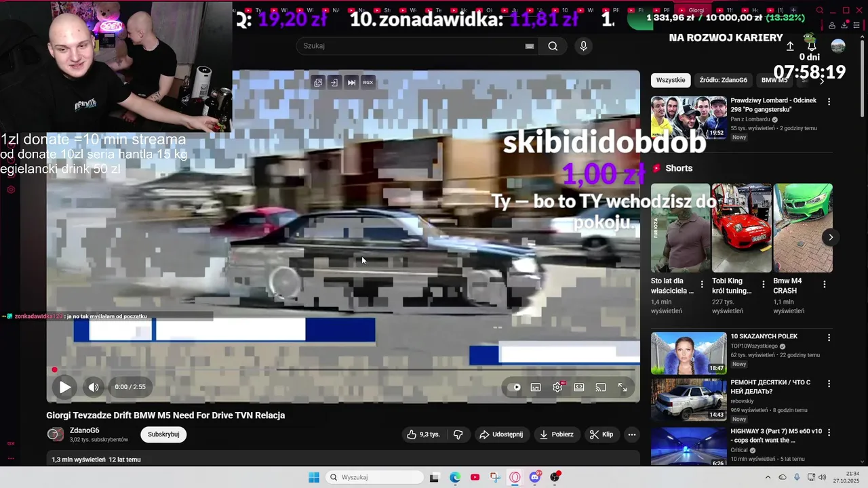The width and height of the screenshot is (868, 488).
Task: Open the Opera GX taskbar icon
Action: pyautogui.click(x=515, y=477)
